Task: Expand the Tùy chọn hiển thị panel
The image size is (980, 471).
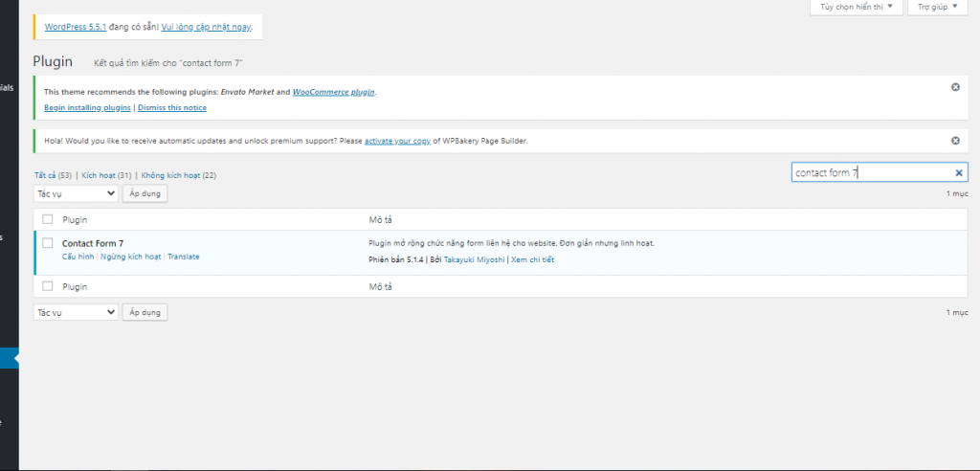Action: coord(857,8)
